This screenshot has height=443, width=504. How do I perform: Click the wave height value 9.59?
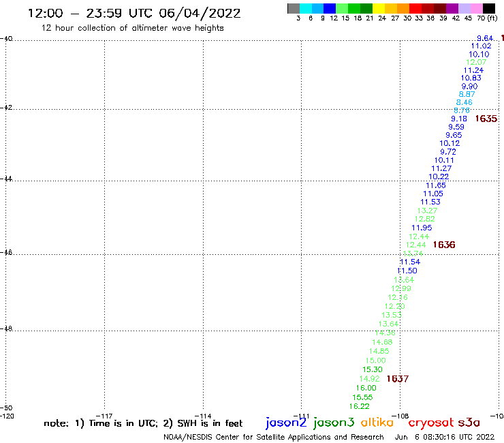(456, 127)
